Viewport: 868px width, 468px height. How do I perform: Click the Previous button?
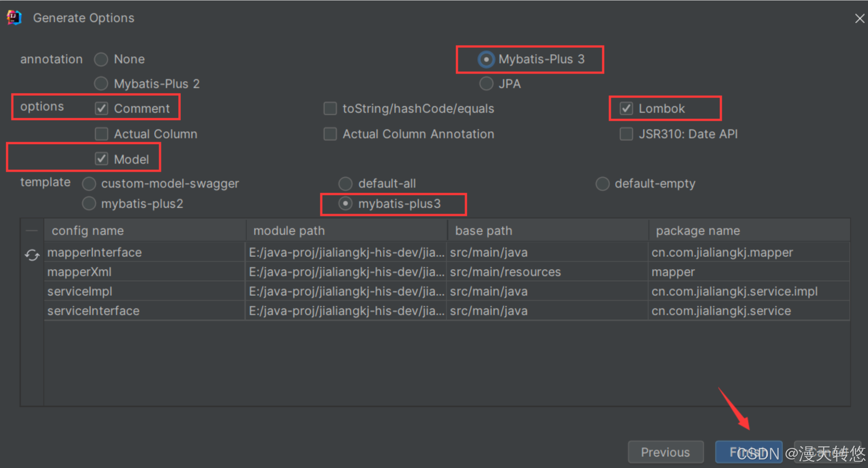[665, 452]
